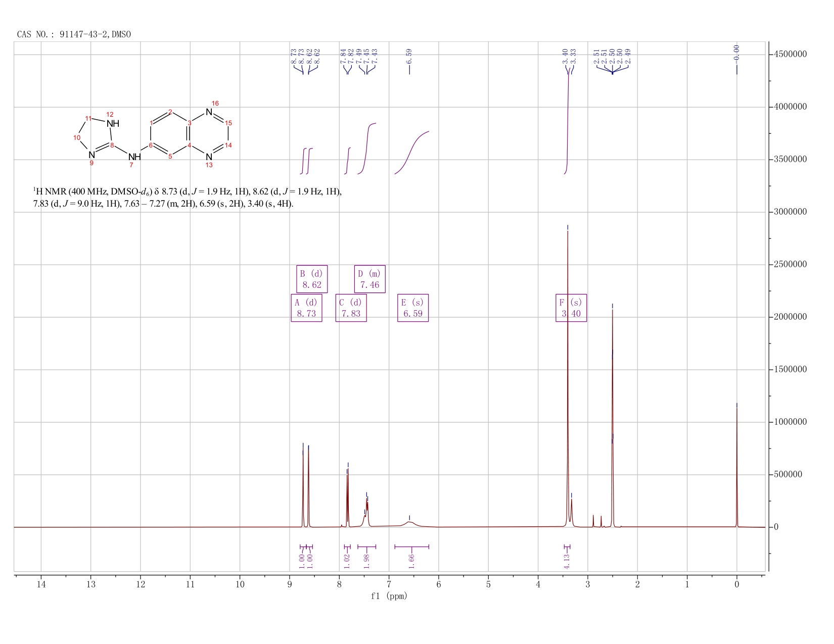
Task: Select multiplet box E (s) 6.59
Action: click(413, 308)
